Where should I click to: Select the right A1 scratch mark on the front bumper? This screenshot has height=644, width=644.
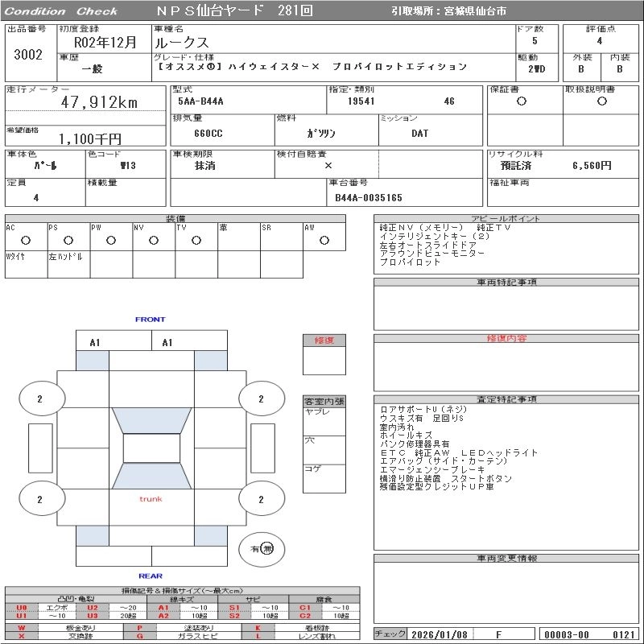[167, 343]
